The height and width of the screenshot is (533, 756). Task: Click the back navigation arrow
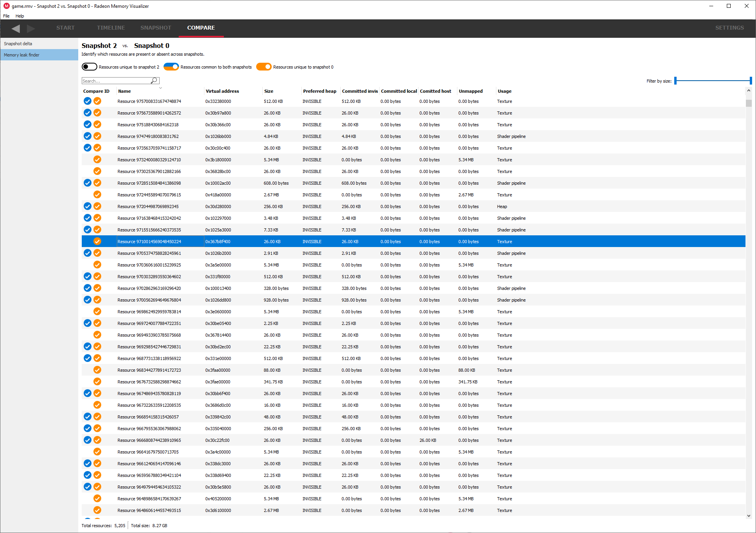(x=16, y=28)
